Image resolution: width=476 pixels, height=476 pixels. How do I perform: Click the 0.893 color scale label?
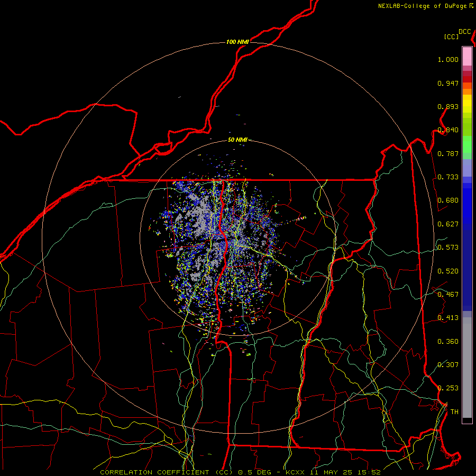coord(448,106)
